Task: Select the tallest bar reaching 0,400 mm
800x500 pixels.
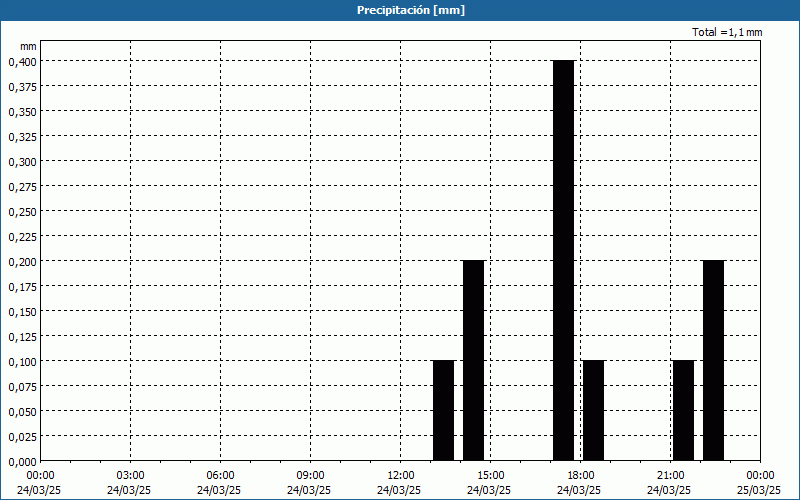Action: (x=563, y=260)
